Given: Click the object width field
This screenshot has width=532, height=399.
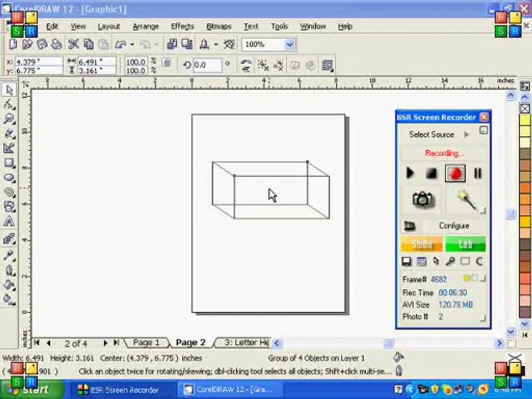Looking at the screenshot, I should 96,62.
